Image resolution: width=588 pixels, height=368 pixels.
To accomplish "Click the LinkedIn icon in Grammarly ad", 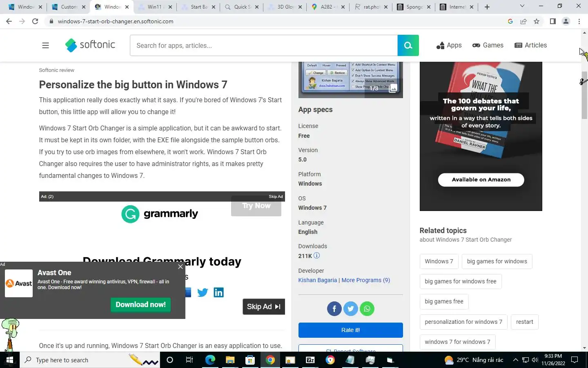I will [218, 292].
